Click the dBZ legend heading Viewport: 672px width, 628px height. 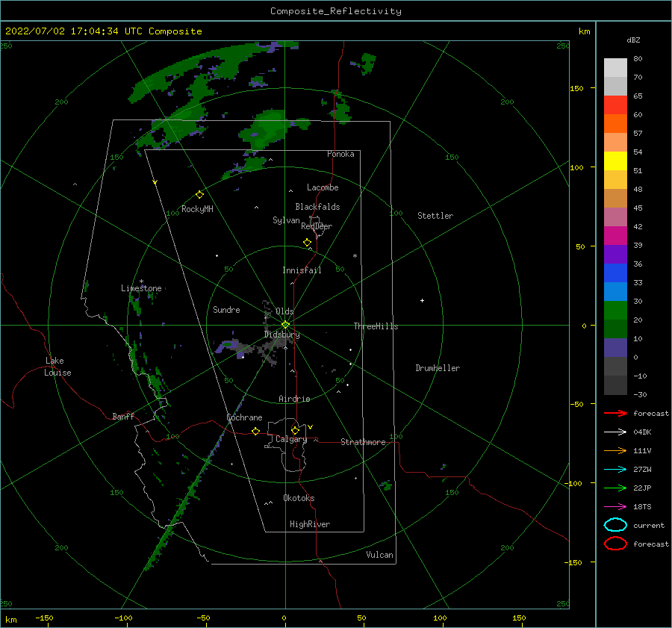[633, 40]
